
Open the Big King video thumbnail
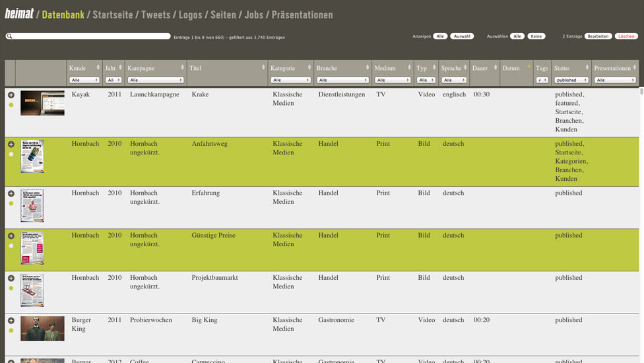pyautogui.click(x=42, y=329)
